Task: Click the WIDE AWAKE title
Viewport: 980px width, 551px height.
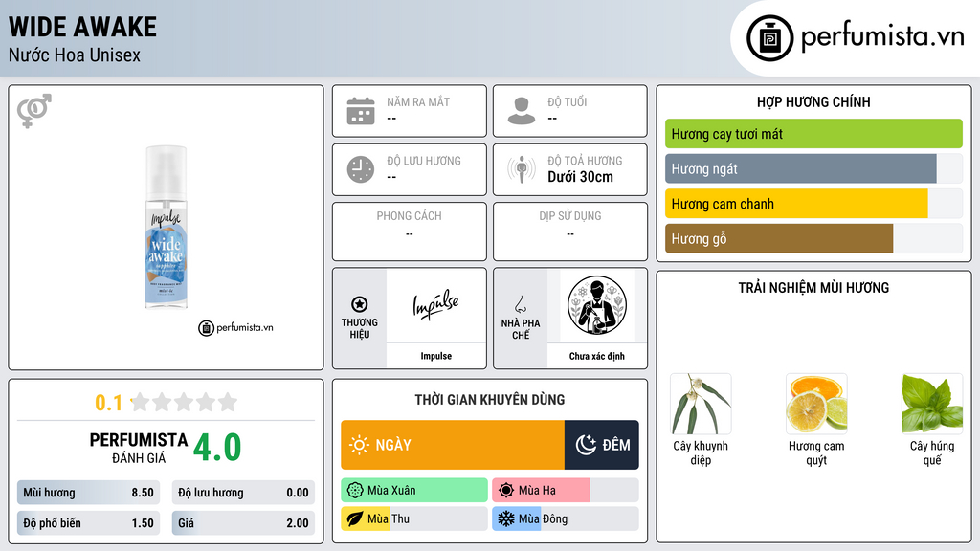Action: pos(82,27)
